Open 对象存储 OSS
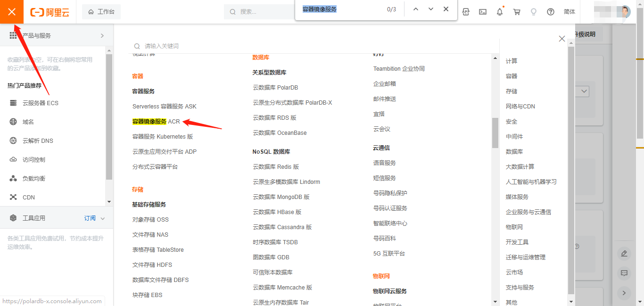The width and height of the screenshot is (644, 306). point(150,220)
